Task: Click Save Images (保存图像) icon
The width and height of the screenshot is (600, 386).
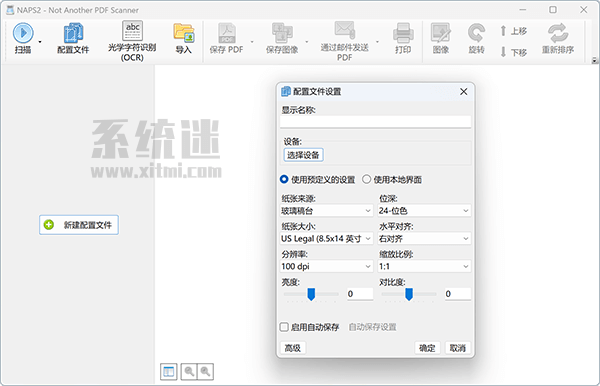Action: coord(282,33)
